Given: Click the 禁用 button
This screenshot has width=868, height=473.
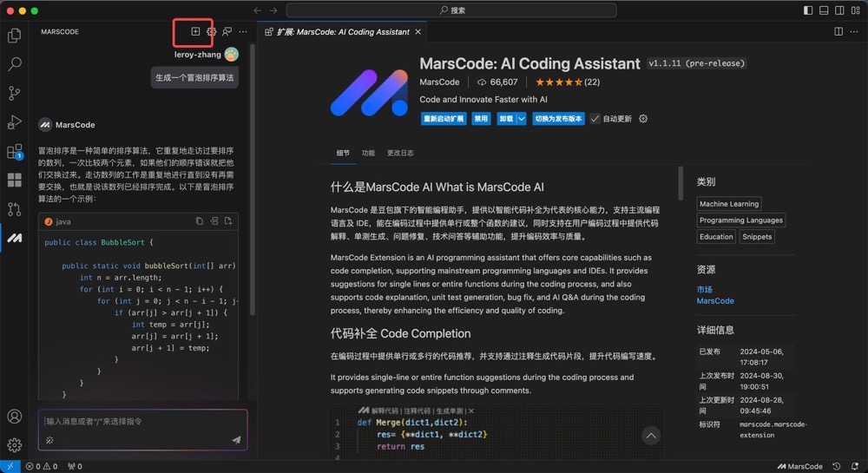Looking at the screenshot, I should 481,118.
